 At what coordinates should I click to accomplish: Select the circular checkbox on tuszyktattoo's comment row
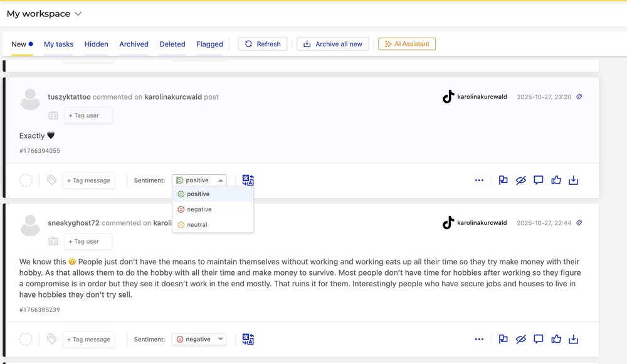click(26, 180)
